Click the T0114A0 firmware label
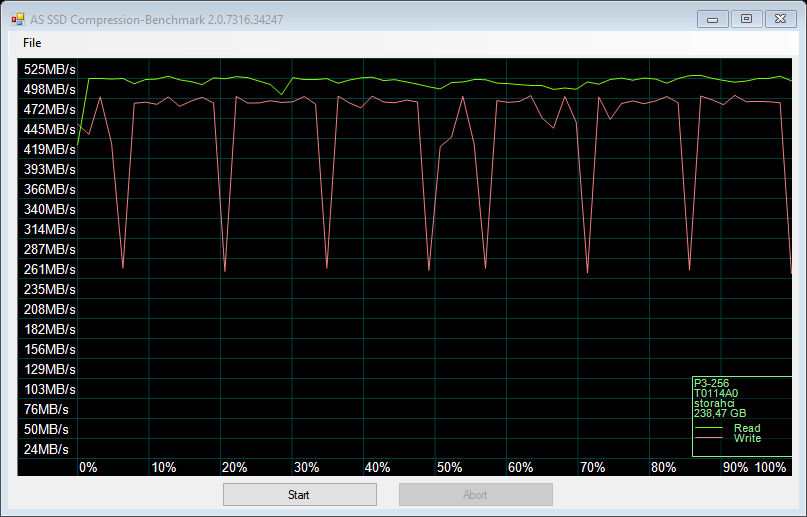Viewport: 807px width, 517px height. pos(716,393)
